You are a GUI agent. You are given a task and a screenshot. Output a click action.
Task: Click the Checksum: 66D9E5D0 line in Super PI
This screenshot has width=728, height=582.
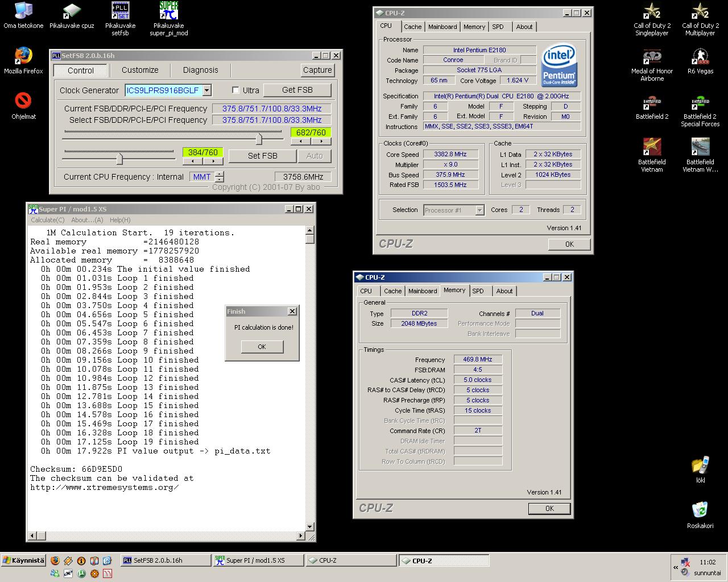[76, 469]
